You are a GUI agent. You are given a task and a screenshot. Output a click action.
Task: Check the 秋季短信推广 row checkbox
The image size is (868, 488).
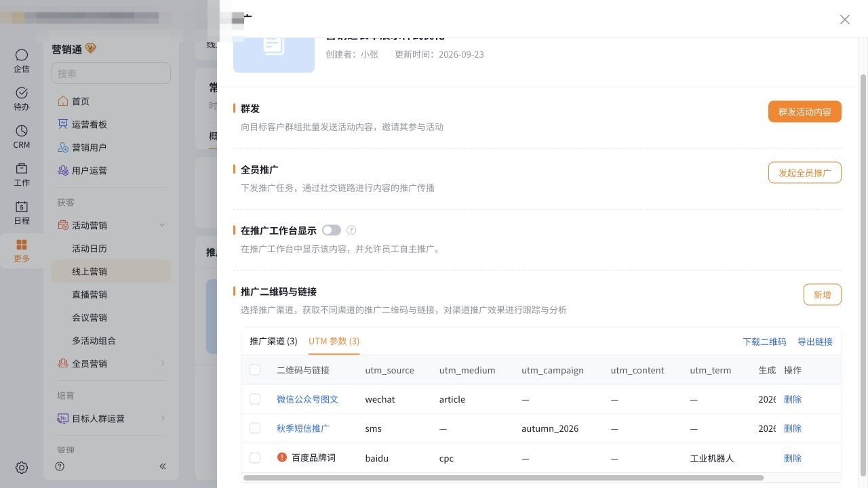pos(255,428)
